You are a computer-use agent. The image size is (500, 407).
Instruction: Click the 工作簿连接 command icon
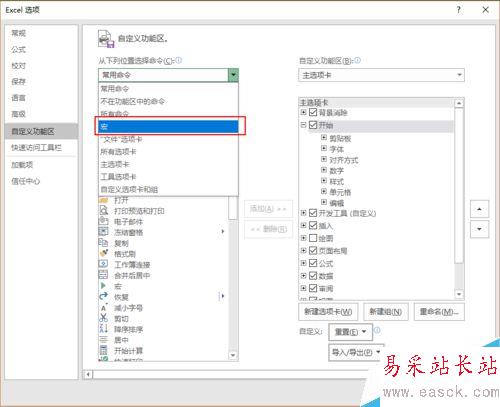pyautogui.click(x=104, y=264)
